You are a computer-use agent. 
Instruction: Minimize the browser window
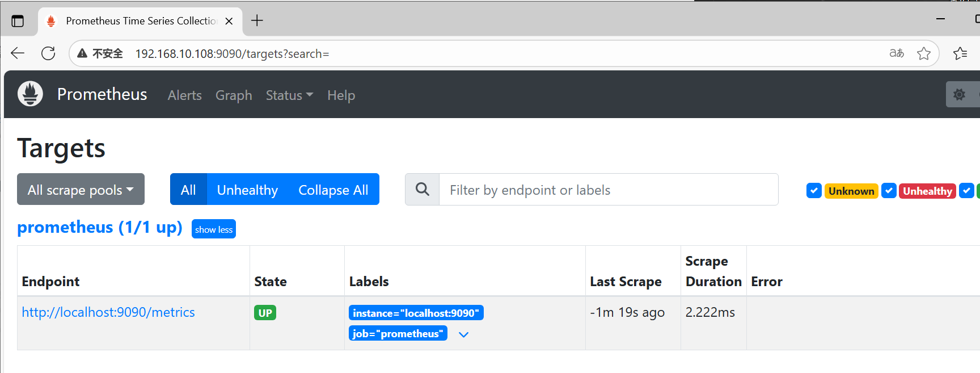[x=940, y=19]
